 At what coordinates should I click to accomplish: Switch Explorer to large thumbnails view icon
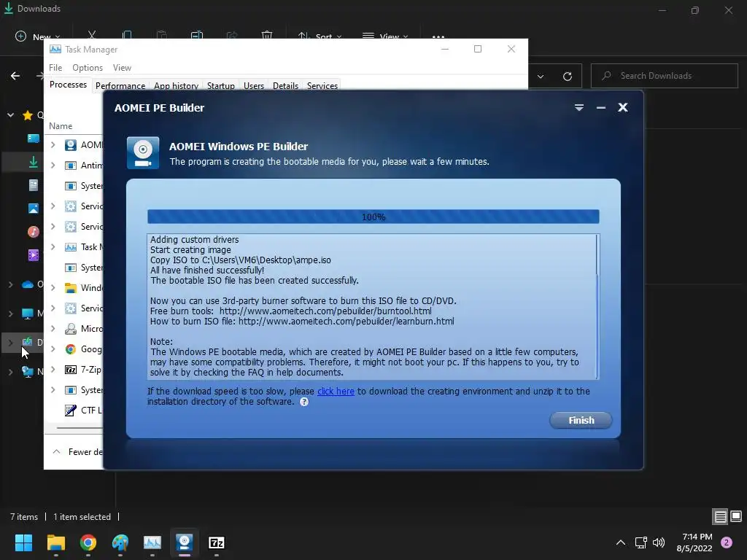736,516
